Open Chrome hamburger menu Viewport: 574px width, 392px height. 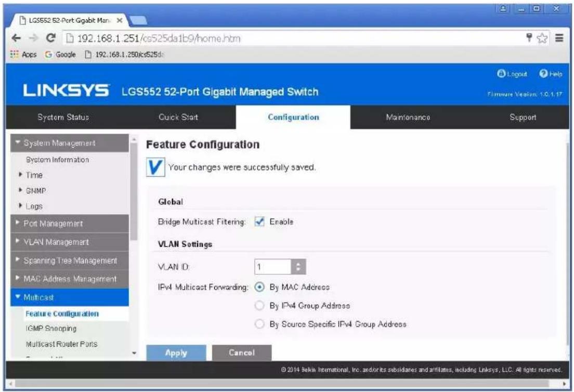(559, 38)
